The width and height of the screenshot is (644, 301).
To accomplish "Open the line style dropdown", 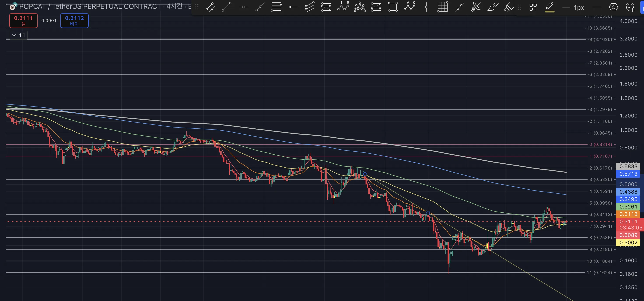I will click(x=597, y=7).
